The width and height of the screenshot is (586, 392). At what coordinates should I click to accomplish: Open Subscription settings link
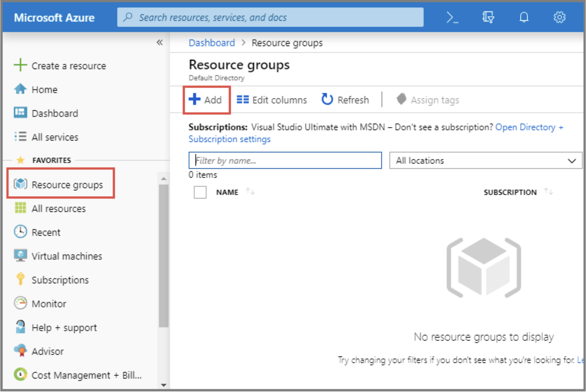pos(229,139)
